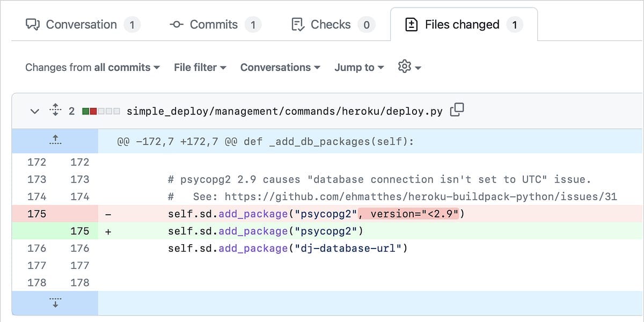This screenshot has width=644, height=322.
Task: Click the Checks checklist icon
Action: 298,25
